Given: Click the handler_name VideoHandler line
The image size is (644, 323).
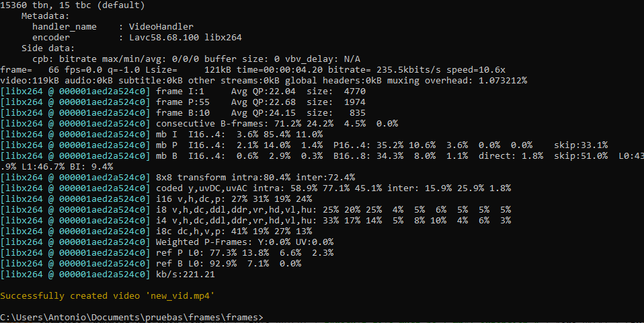Looking at the screenshot, I should 113,27.
